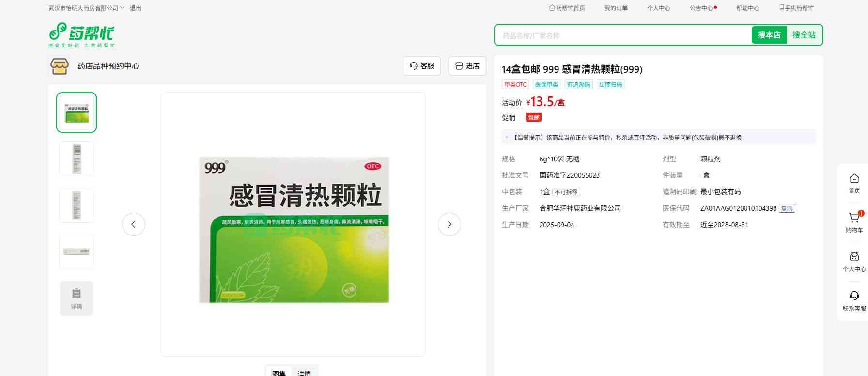
Task: Click the 搜本店 search button
Action: (769, 35)
